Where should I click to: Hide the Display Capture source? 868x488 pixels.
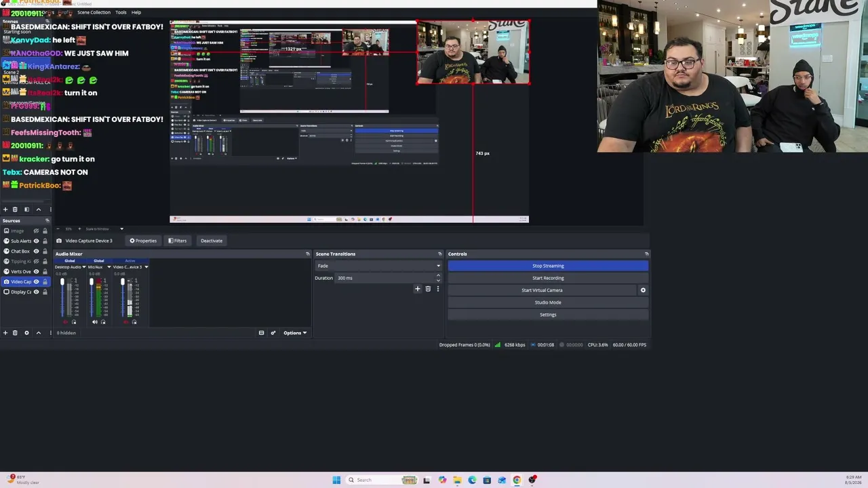click(x=37, y=292)
